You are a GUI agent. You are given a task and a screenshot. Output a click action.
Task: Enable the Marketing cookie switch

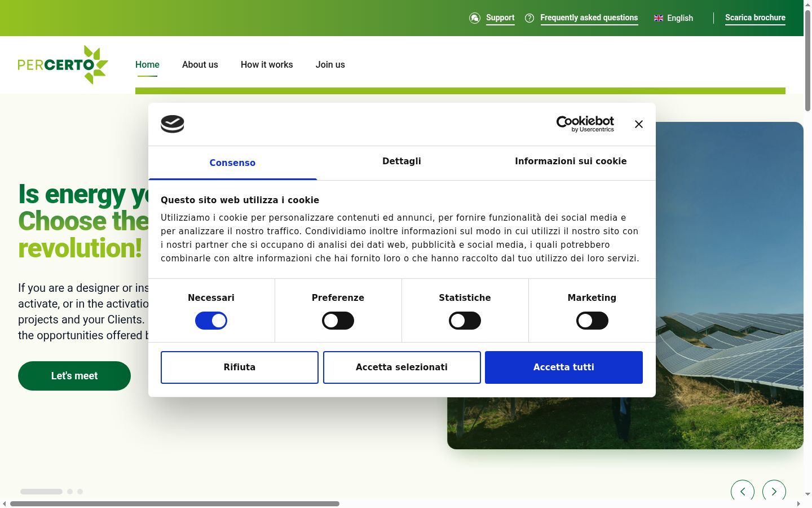(592, 321)
